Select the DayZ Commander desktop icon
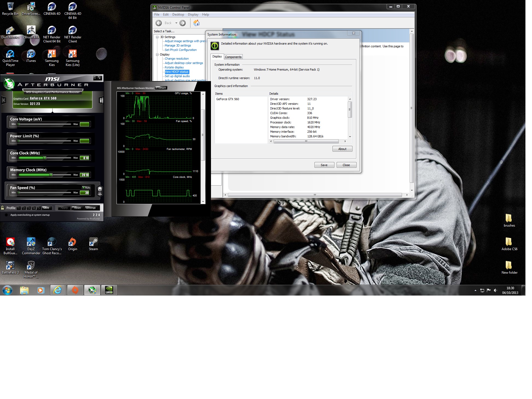Viewport: 532px width, 399px height. 31,246
